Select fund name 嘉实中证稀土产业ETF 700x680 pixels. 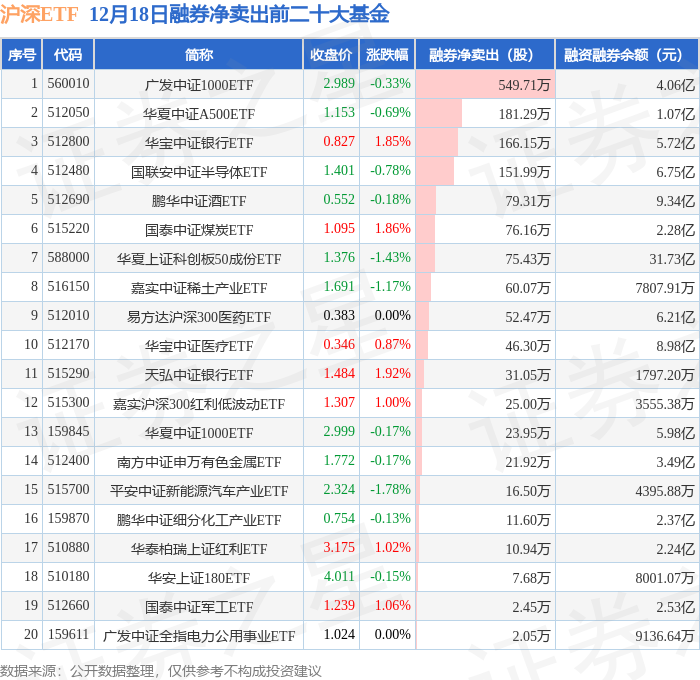pos(199,288)
